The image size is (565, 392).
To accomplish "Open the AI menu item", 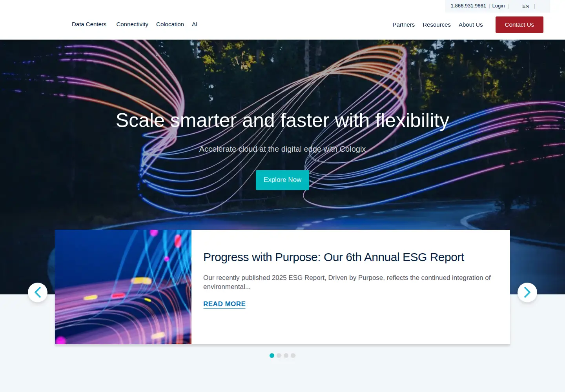I will [195, 24].
